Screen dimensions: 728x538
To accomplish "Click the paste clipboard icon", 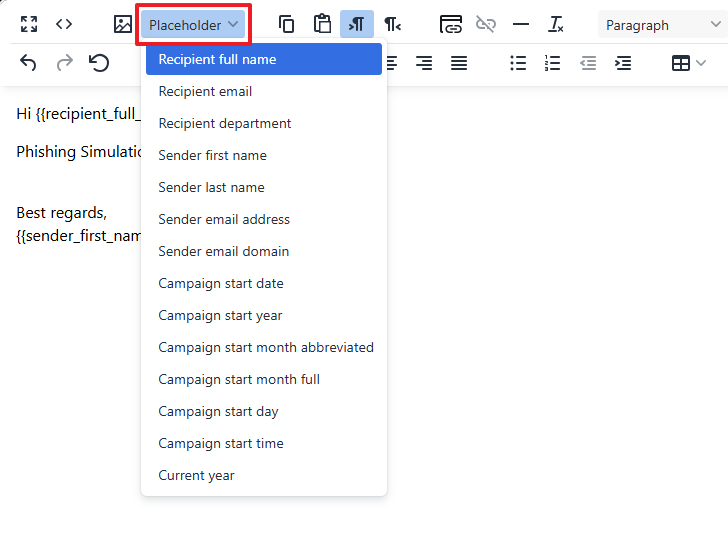I will [322, 24].
